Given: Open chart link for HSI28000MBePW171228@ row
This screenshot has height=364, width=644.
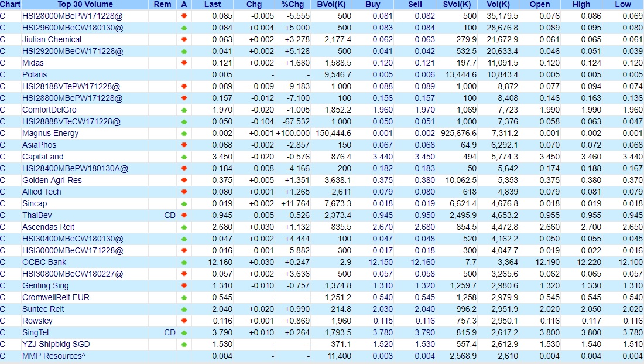Looking at the screenshot, I should 2,16.
